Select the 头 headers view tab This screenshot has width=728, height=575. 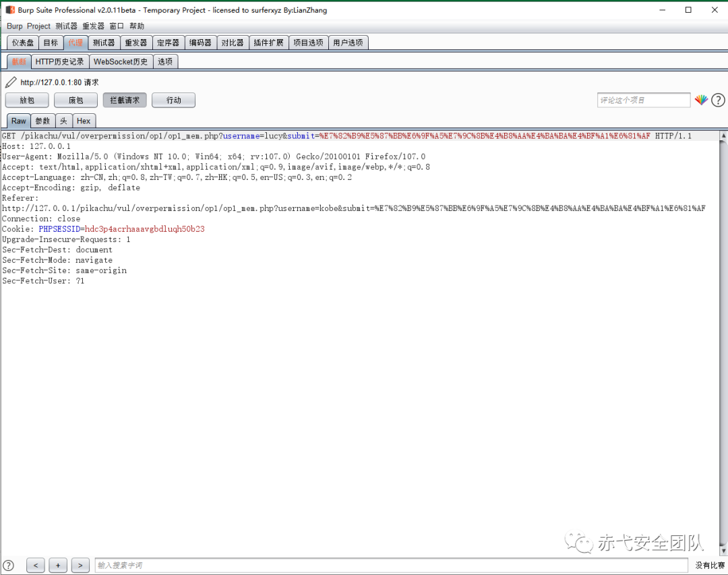(63, 121)
